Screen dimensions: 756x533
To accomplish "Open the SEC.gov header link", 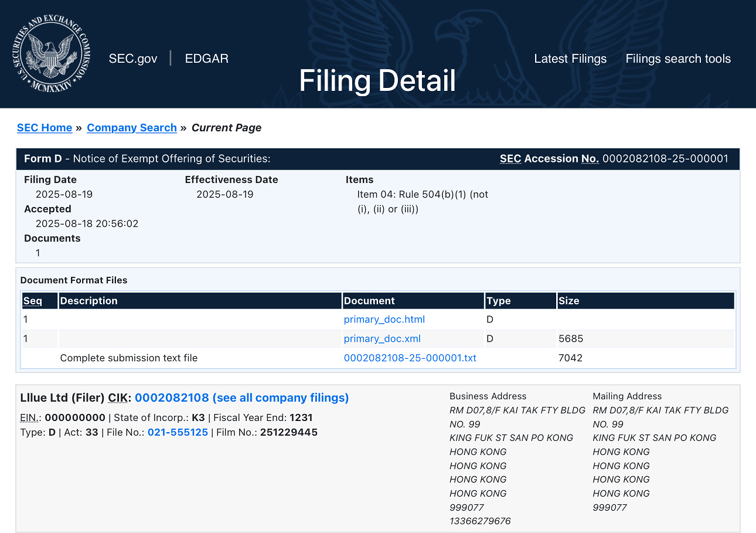I will pyautogui.click(x=133, y=59).
